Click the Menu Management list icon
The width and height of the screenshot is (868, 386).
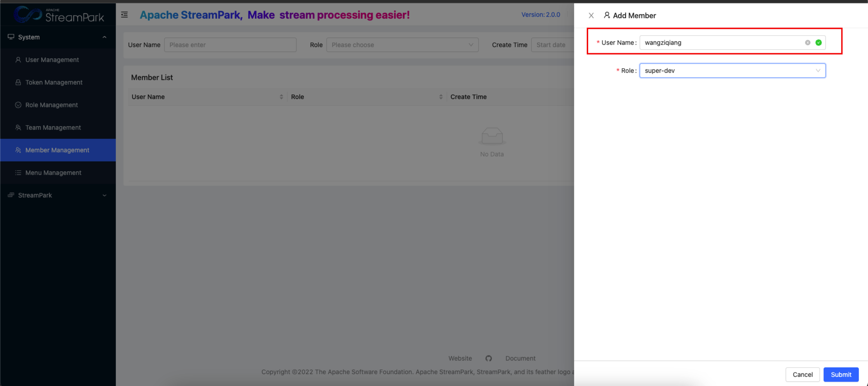pyautogui.click(x=18, y=173)
